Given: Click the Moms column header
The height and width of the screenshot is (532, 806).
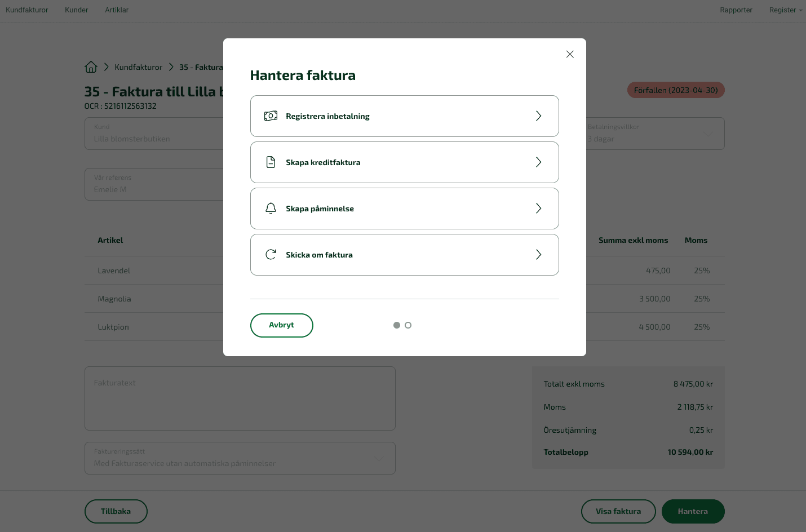Looking at the screenshot, I should [696, 240].
